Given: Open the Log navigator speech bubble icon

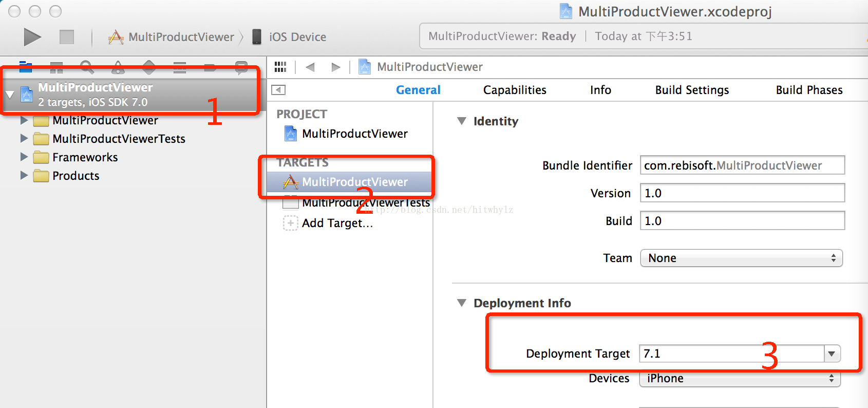Looking at the screenshot, I should click(241, 67).
